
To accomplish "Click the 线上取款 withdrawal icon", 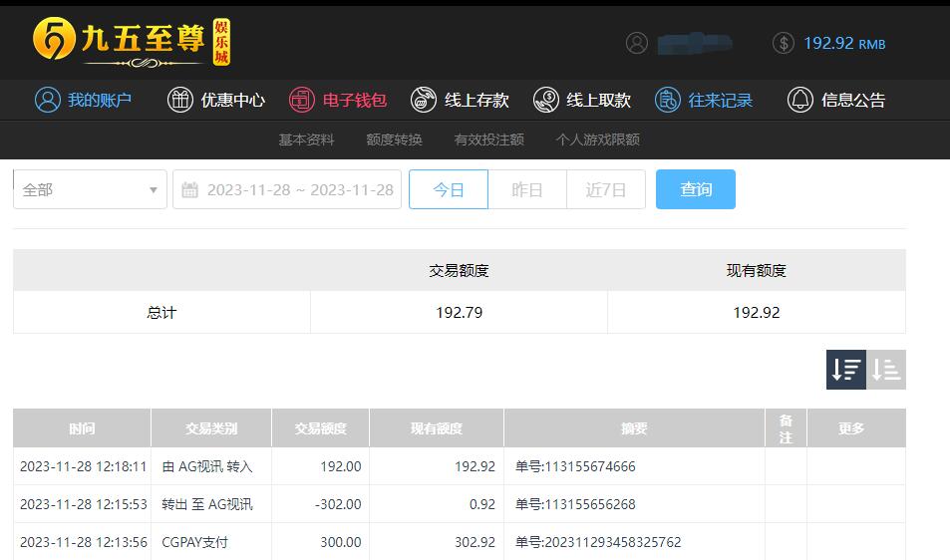I will pyautogui.click(x=546, y=100).
